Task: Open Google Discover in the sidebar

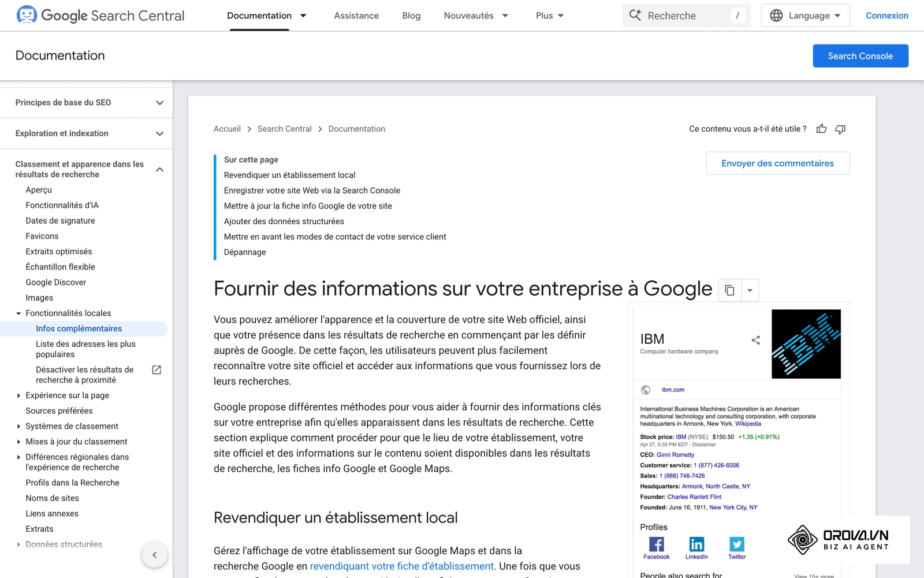Action: pos(55,282)
